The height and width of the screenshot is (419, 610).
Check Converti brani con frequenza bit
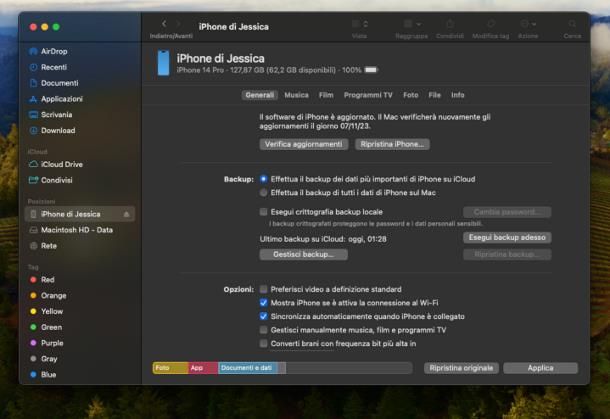264,344
